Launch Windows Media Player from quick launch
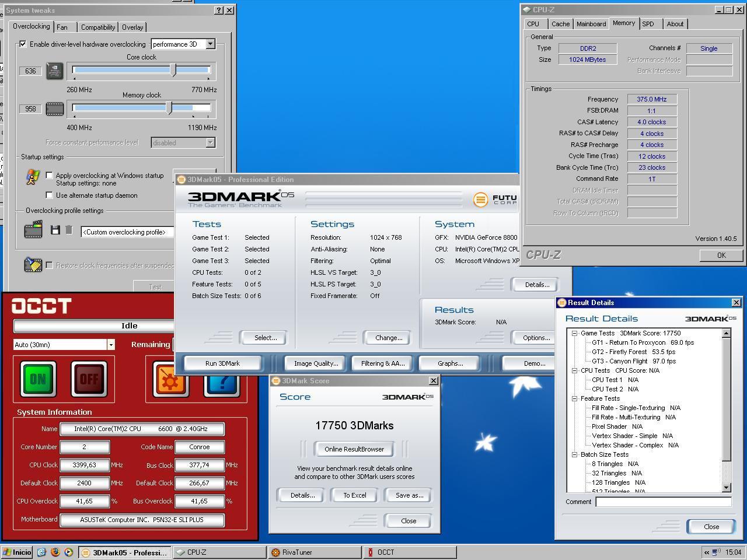This screenshot has width=747, height=560. [68, 552]
